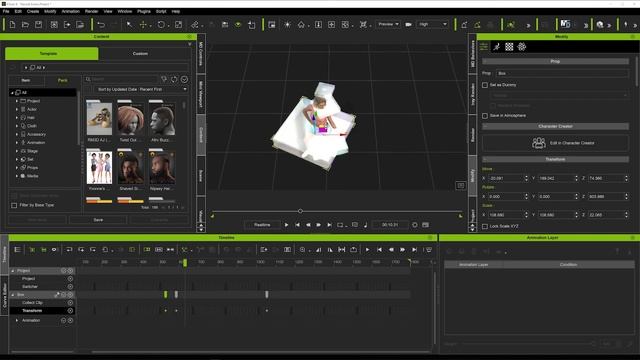The width and height of the screenshot is (640, 360).
Task: Open the Plugins menu
Action: 144,11
